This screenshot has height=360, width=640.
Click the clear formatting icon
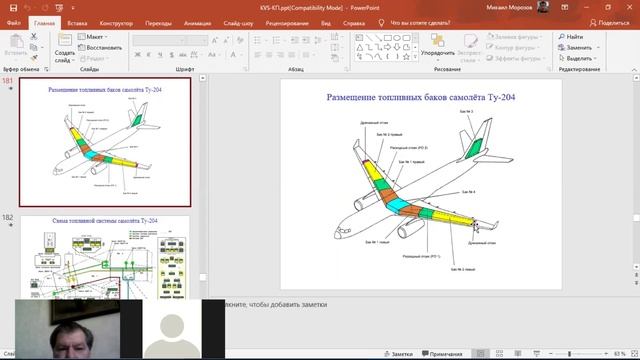tap(240, 40)
